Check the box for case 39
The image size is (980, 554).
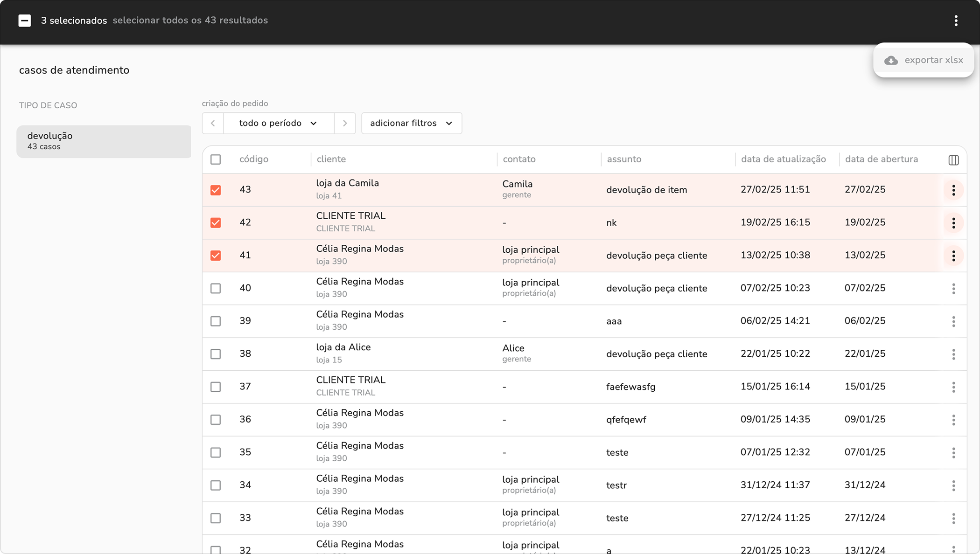click(216, 321)
